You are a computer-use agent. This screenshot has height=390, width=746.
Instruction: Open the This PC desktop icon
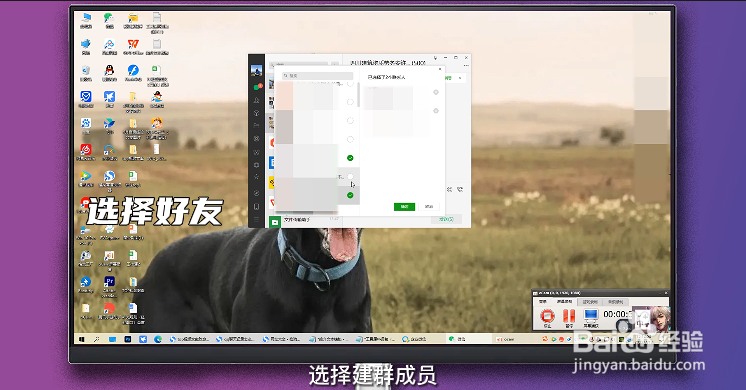coord(86,20)
